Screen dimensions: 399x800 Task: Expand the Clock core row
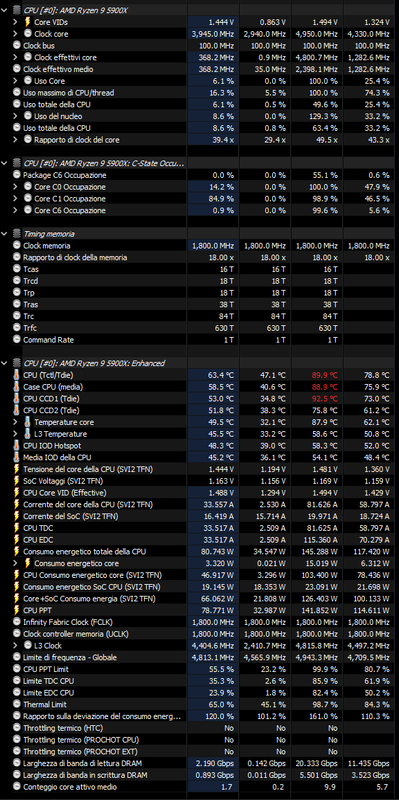click(x=16, y=34)
